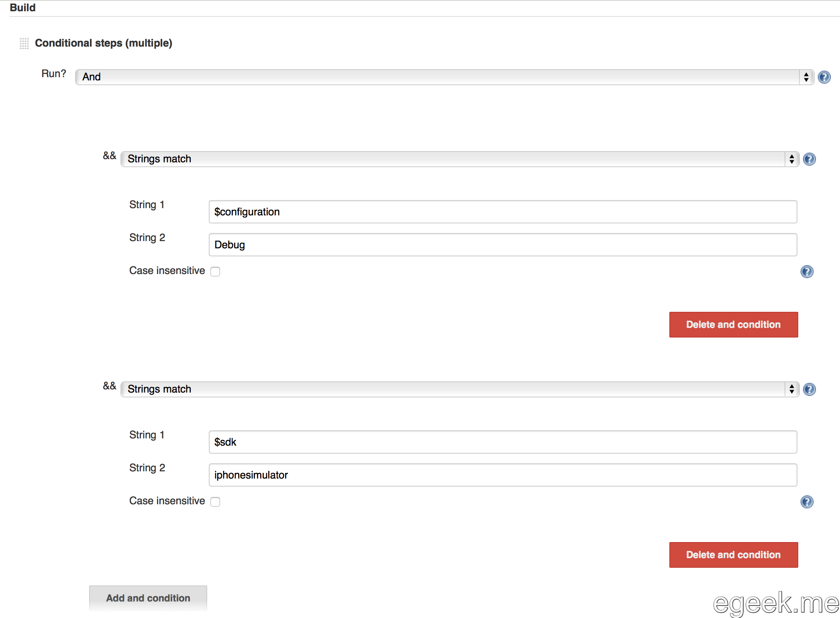Viewport: 840px width, 618px height.
Task: Click the Conditional steps (multiple) heading
Action: coord(104,43)
